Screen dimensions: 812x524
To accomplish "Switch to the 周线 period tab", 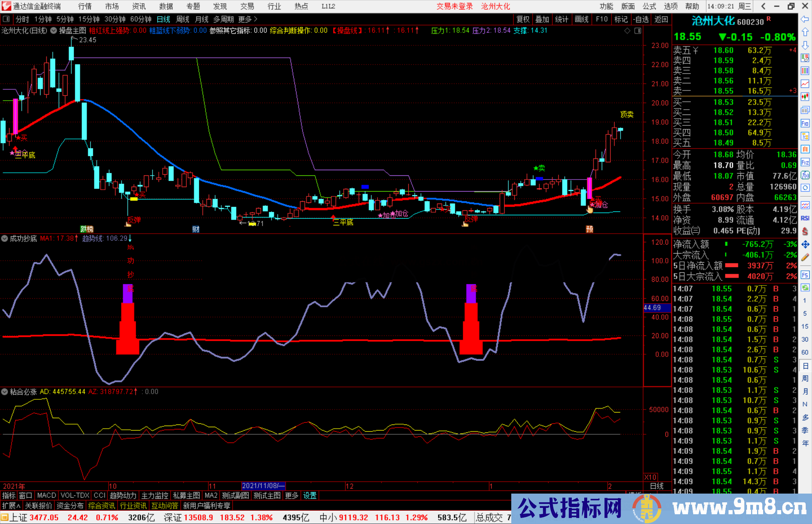I will coord(183,19).
